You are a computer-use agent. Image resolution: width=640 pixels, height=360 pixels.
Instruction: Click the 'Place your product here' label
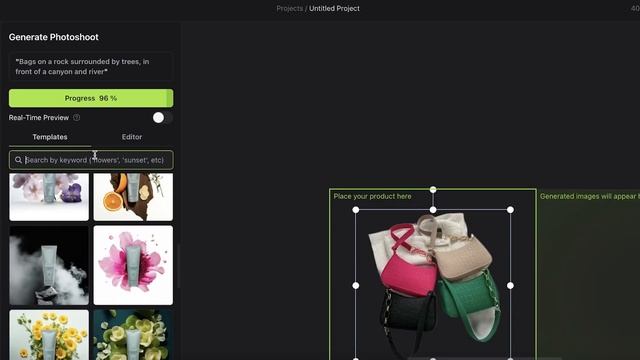(x=372, y=196)
